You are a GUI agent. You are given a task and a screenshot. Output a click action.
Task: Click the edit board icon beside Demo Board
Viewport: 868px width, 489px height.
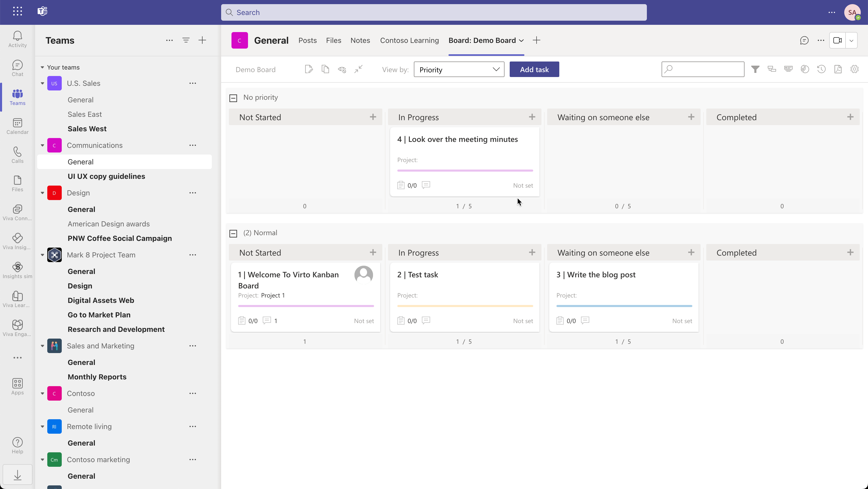pos(309,70)
